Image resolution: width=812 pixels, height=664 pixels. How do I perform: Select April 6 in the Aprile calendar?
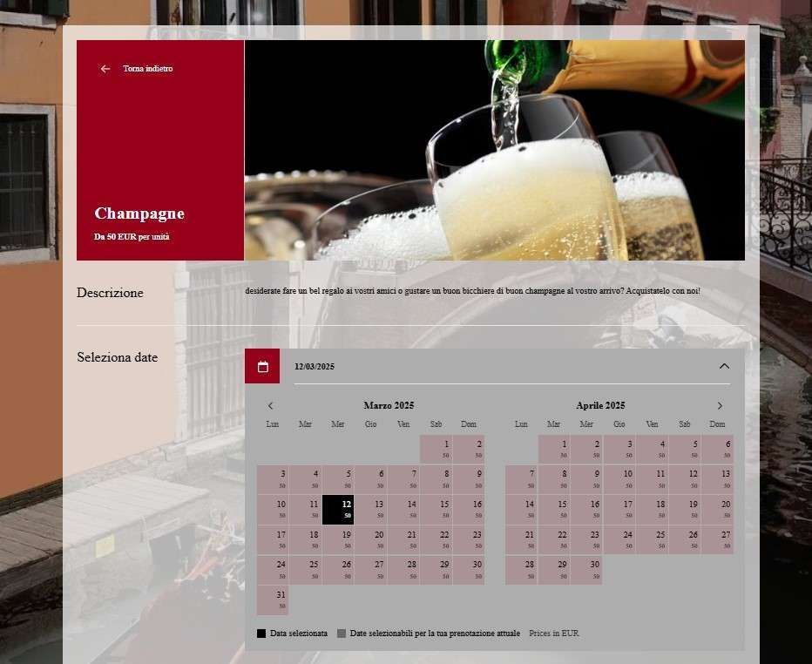(x=717, y=448)
